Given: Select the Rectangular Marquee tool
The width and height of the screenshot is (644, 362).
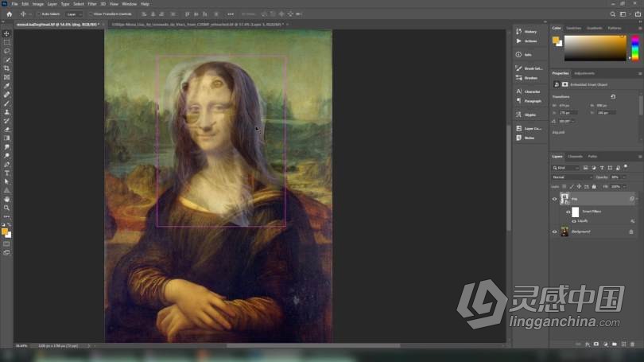Looking at the screenshot, I should [6, 42].
